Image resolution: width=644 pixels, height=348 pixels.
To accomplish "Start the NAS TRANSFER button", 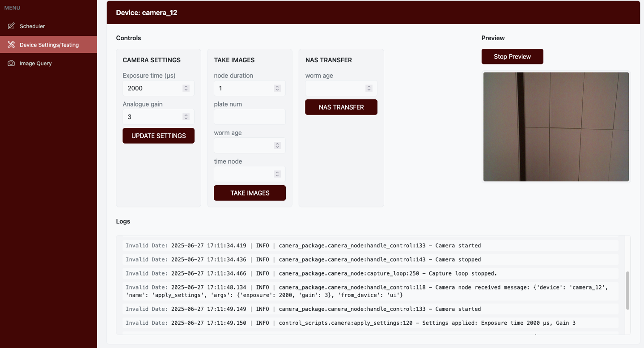I will pyautogui.click(x=341, y=107).
